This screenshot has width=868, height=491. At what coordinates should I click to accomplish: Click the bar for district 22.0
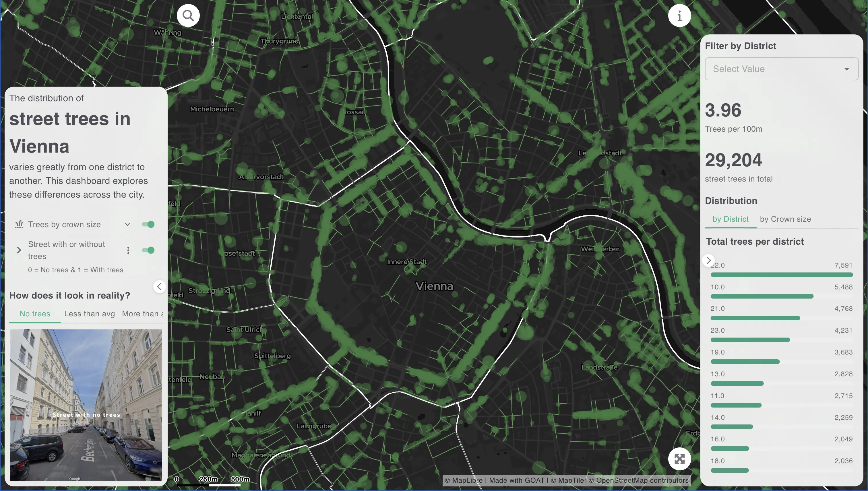782,274
